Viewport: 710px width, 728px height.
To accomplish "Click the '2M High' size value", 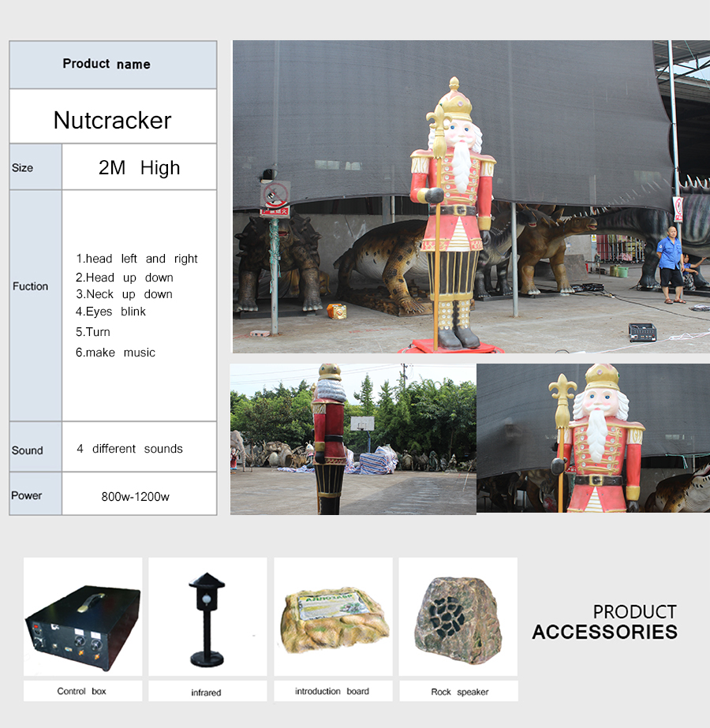I will (x=136, y=167).
